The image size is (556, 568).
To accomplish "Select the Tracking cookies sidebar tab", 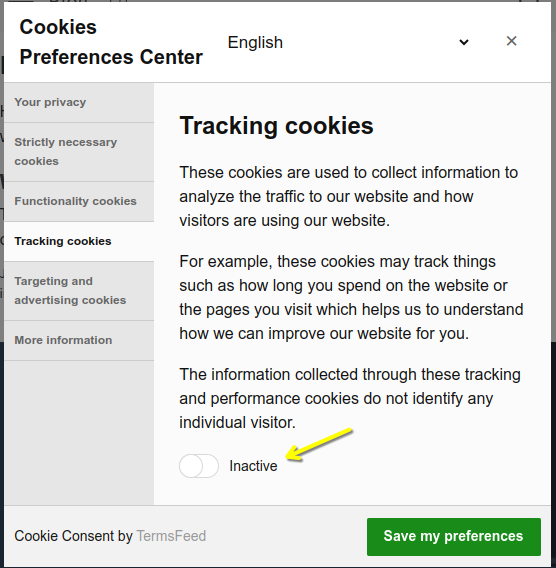I will point(79,241).
